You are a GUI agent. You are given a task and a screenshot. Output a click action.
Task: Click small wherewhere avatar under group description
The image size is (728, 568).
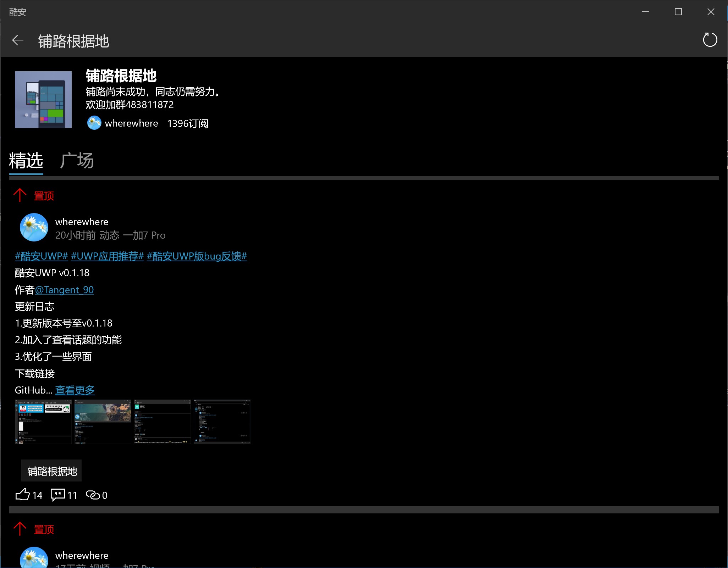[x=94, y=123]
